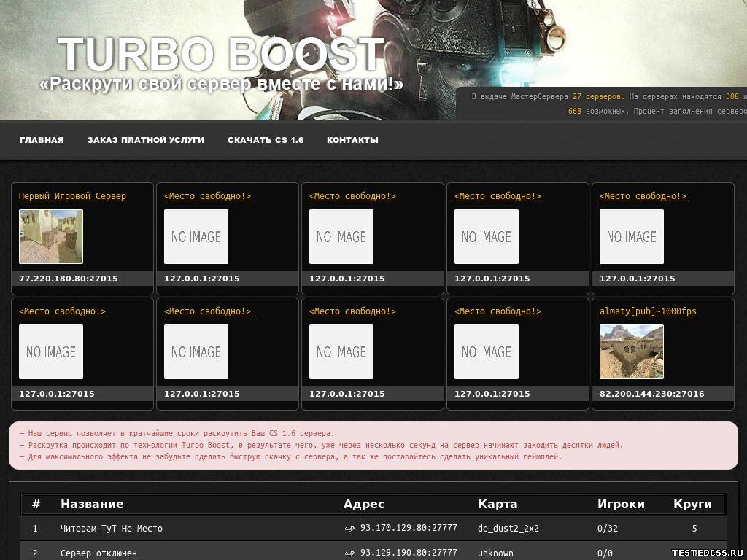Click the connect icon beside 93.129.190.80:27777

click(349, 553)
